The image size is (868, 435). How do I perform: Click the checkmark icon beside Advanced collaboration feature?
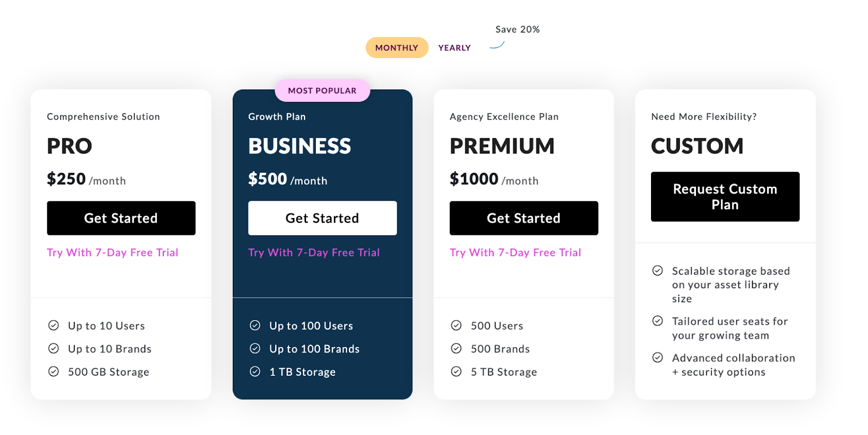pos(658,358)
